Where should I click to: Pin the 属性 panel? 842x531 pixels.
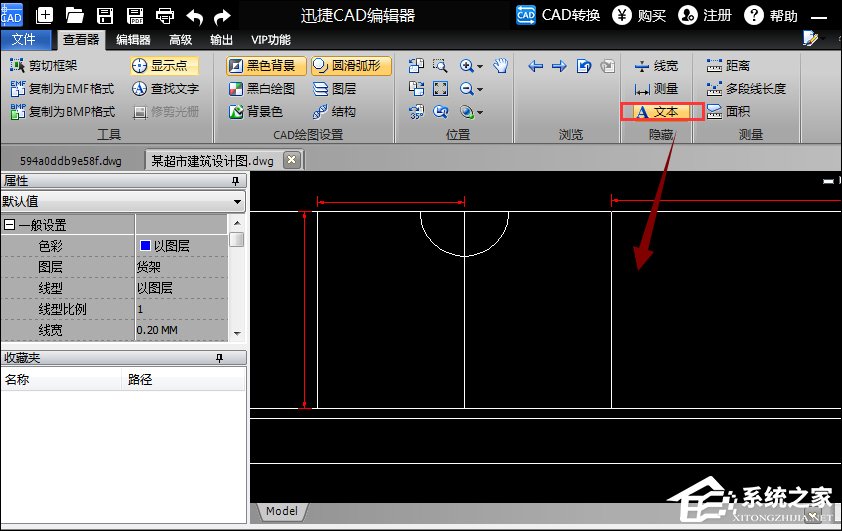235,181
